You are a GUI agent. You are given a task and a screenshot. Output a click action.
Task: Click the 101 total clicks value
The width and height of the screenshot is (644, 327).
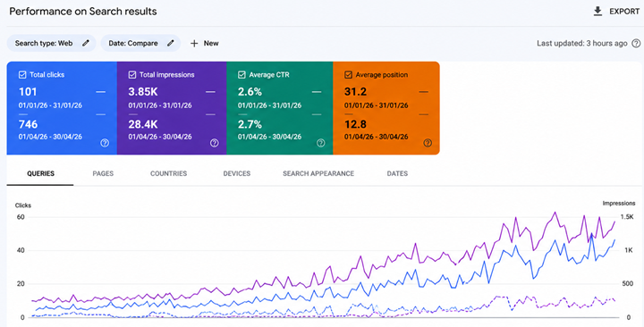28,92
